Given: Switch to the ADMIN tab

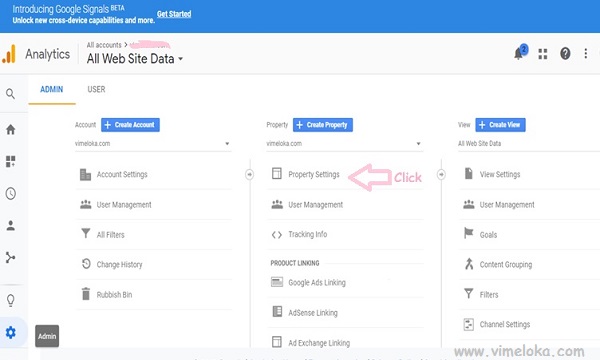Looking at the screenshot, I should click(x=52, y=90).
